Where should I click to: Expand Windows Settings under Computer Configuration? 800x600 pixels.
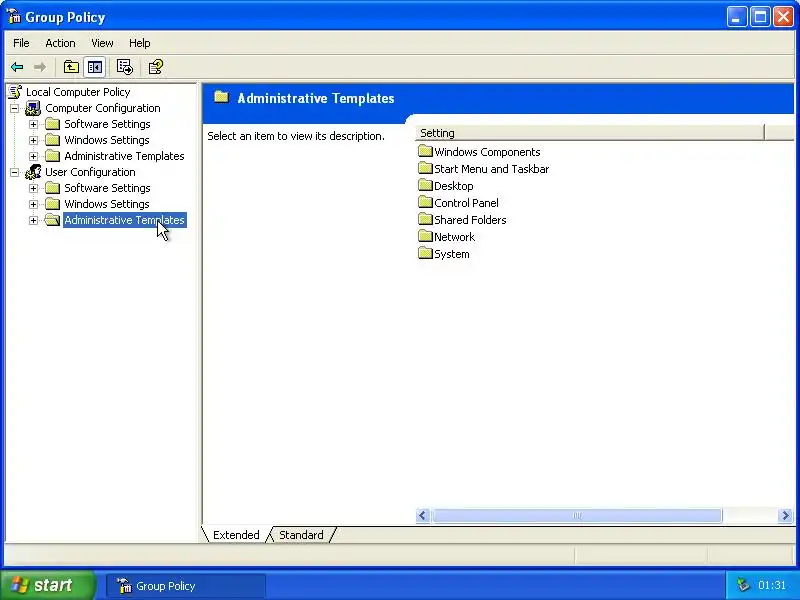[x=34, y=140]
